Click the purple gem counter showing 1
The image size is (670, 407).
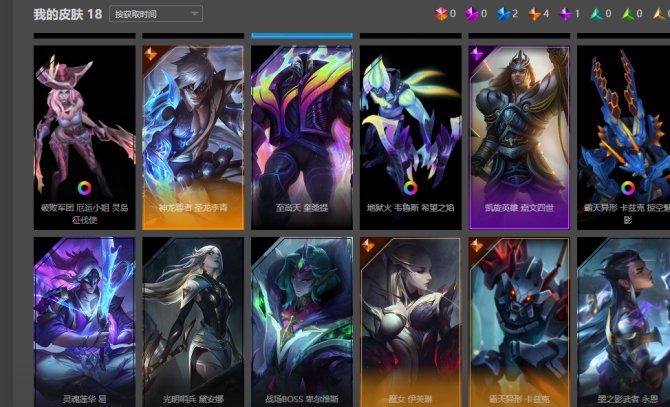click(569, 14)
